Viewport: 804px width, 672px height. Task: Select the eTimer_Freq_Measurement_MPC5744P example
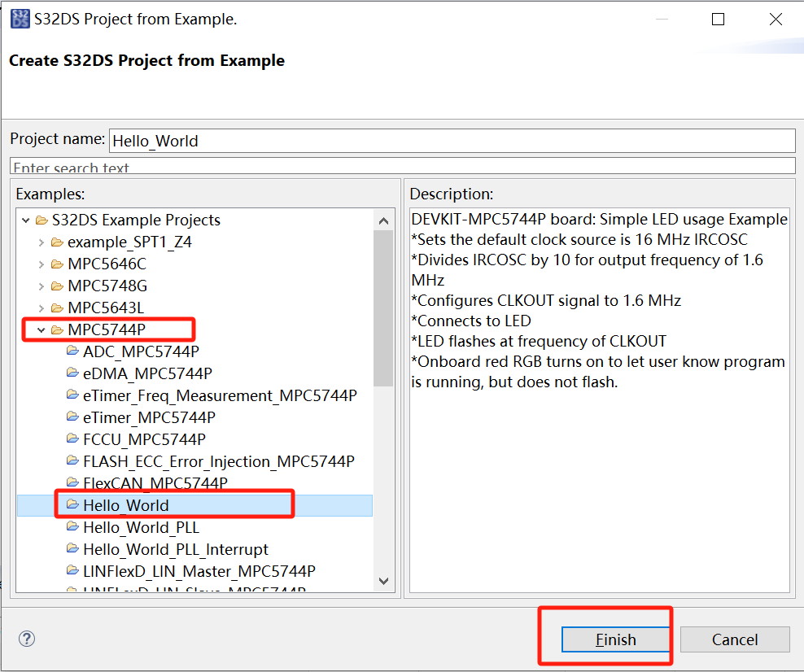pos(220,395)
